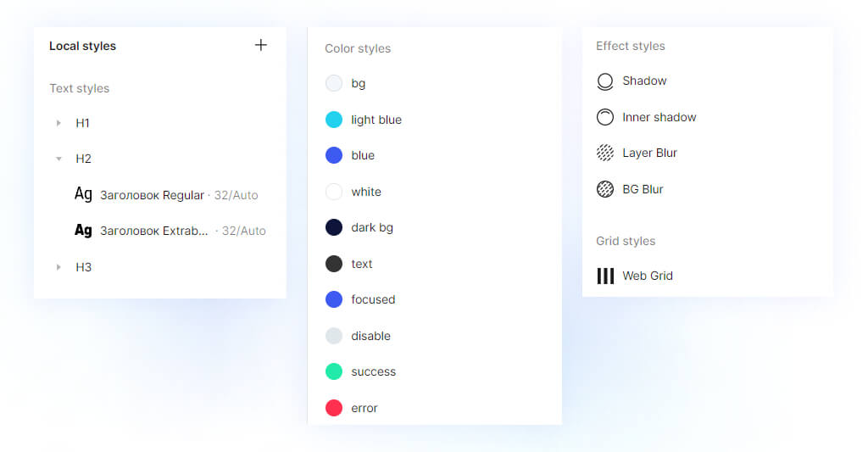
Task: Select the Shadow effect icon
Action: 605,81
